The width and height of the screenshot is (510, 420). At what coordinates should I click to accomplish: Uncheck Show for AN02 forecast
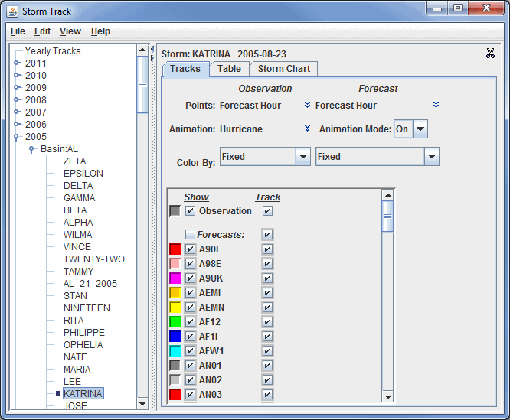pos(190,379)
